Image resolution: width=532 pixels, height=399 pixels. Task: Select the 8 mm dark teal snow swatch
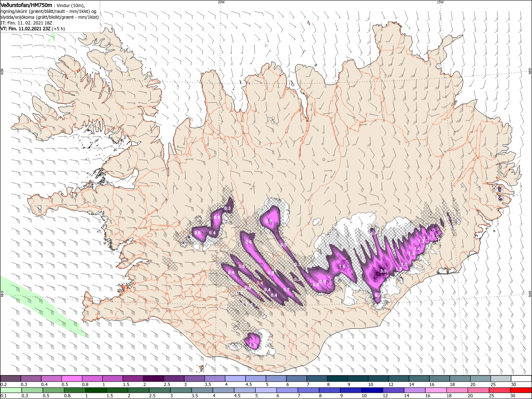coord(337,379)
